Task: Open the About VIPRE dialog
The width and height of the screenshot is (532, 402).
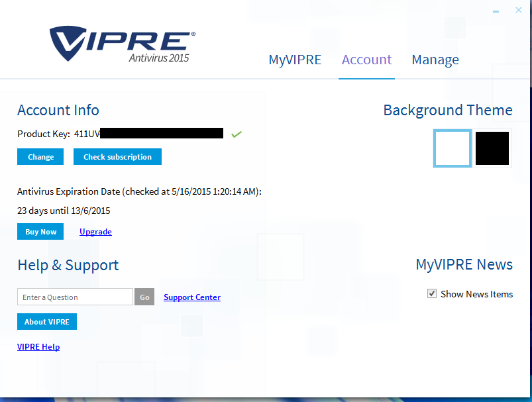Action: click(x=47, y=322)
